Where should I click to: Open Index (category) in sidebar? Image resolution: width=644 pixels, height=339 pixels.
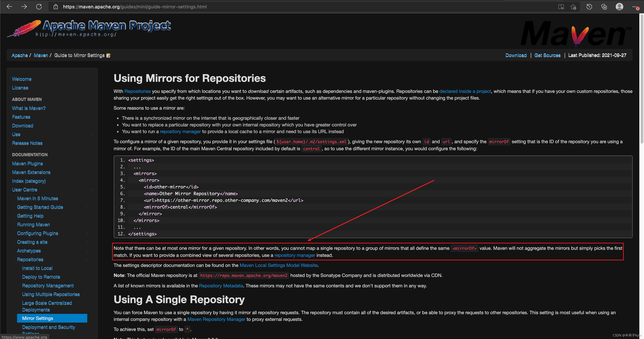pos(29,181)
